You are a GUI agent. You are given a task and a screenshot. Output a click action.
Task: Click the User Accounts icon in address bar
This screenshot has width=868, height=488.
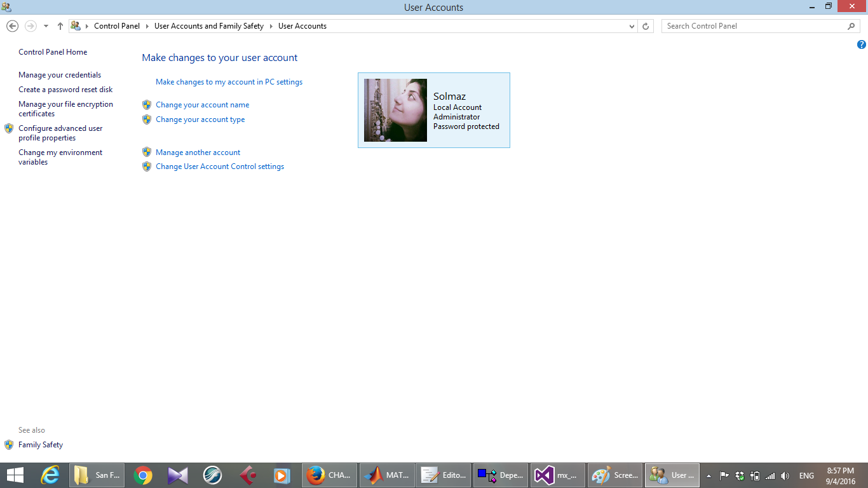tap(76, 26)
